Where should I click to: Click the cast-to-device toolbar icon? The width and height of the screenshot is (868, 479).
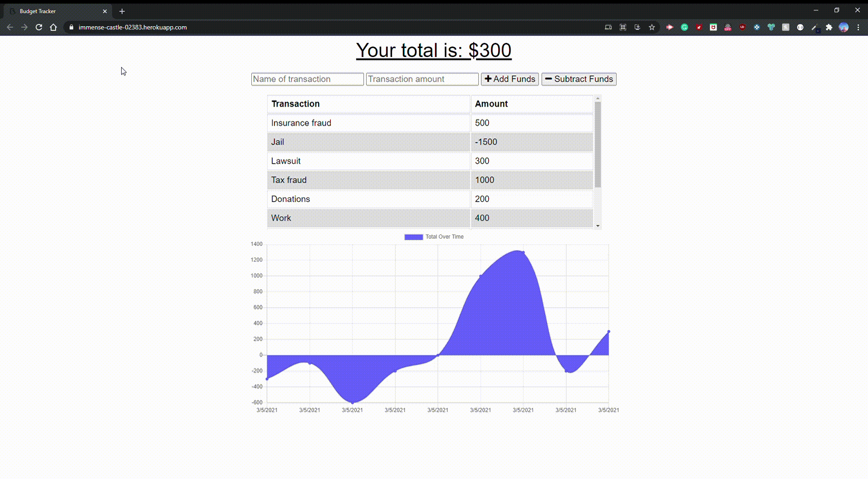click(x=609, y=27)
